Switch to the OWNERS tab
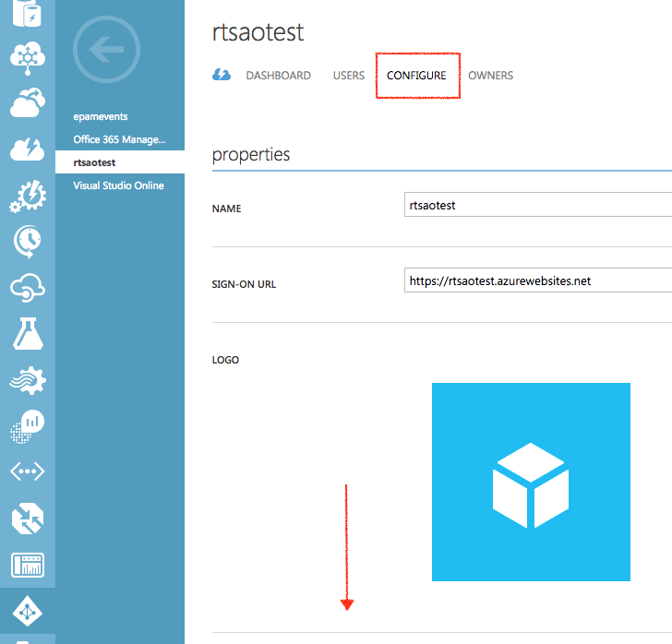672x644 pixels. pos(490,76)
